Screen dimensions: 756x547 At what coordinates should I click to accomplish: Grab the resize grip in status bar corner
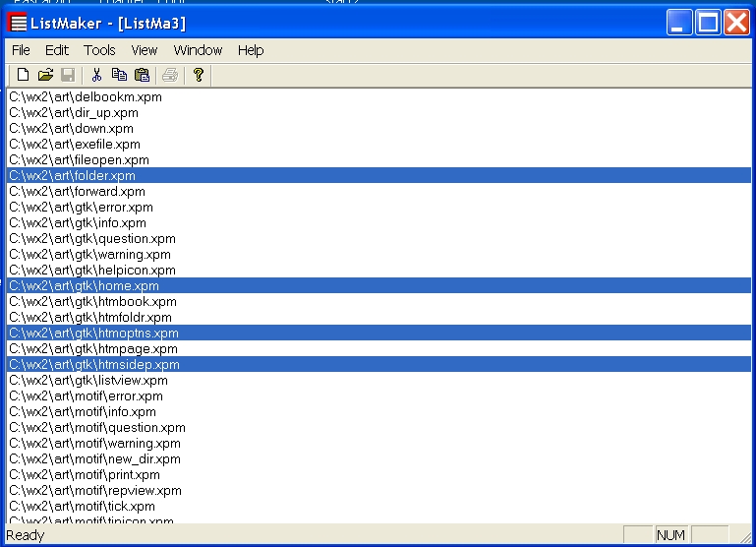coord(745,536)
